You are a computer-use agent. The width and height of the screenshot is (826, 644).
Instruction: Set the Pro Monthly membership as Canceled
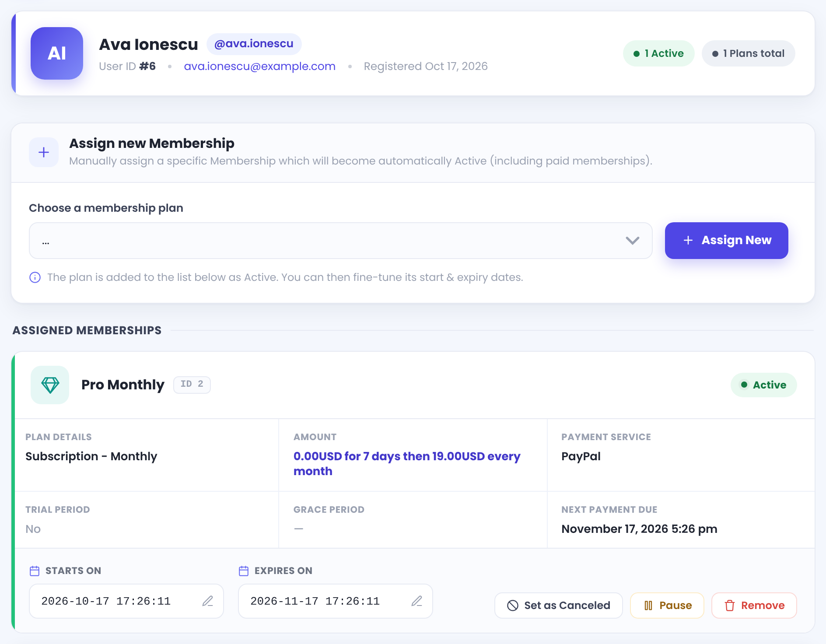[559, 605]
